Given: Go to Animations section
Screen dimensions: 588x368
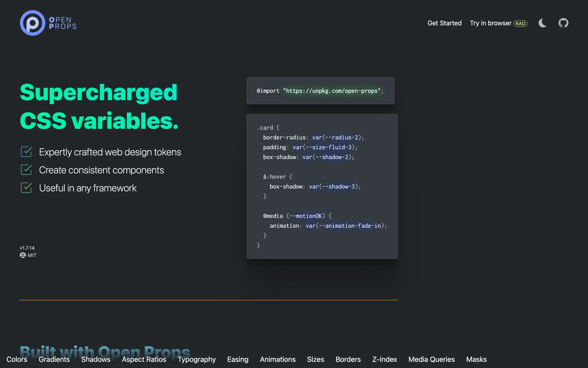Looking at the screenshot, I should pyautogui.click(x=278, y=359).
